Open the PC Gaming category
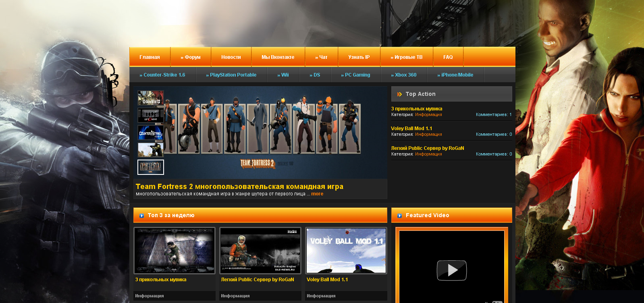 tap(356, 75)
